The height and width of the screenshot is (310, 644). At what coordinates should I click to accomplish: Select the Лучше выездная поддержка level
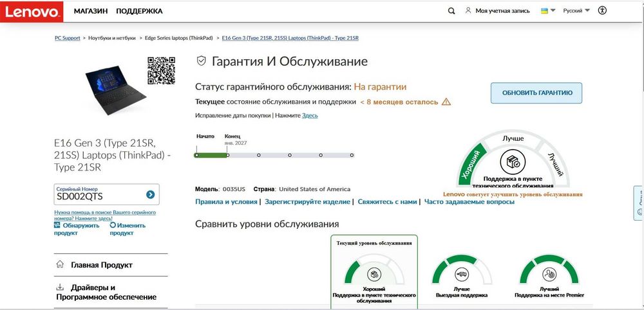[x=462, y=277]
